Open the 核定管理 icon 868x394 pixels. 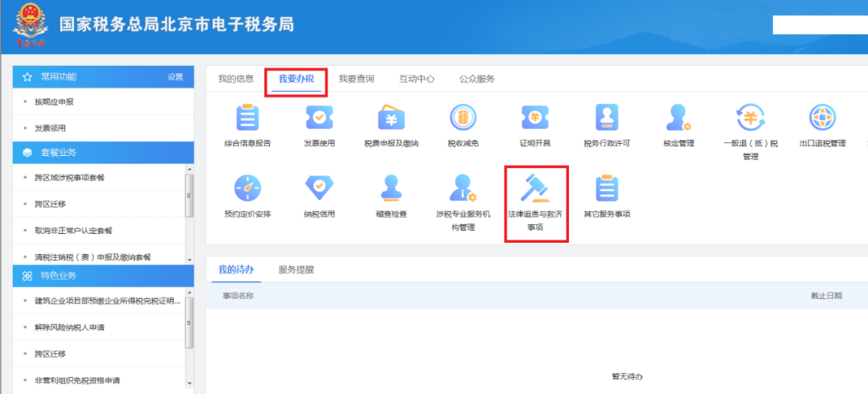point(678,117)
